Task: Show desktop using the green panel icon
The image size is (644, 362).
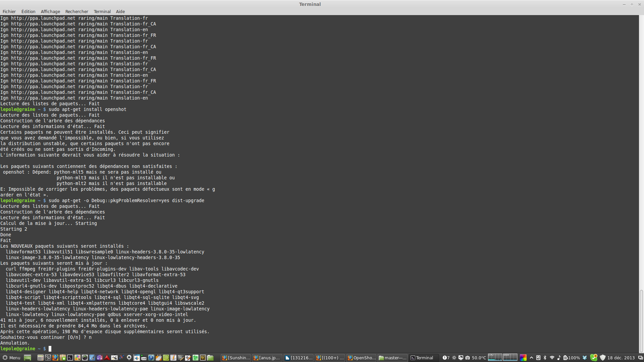Action: click(28, 358)
